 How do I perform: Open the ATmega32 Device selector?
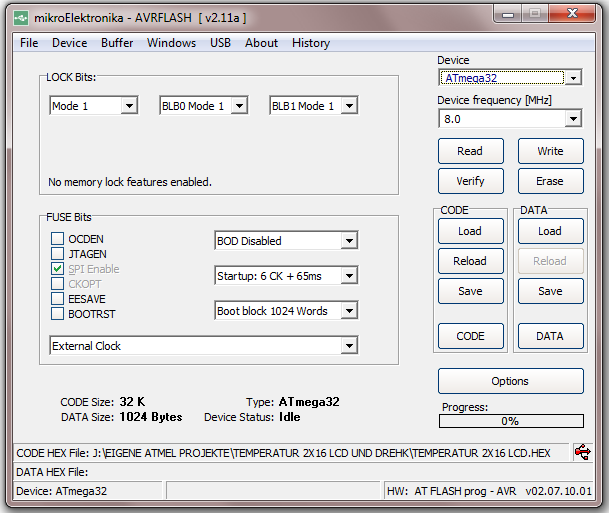click(x=510, y=78)
